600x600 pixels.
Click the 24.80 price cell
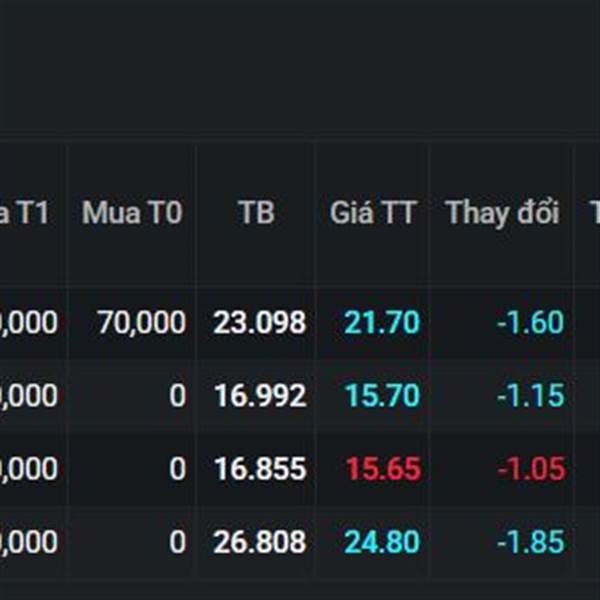(x=382, y=543)
